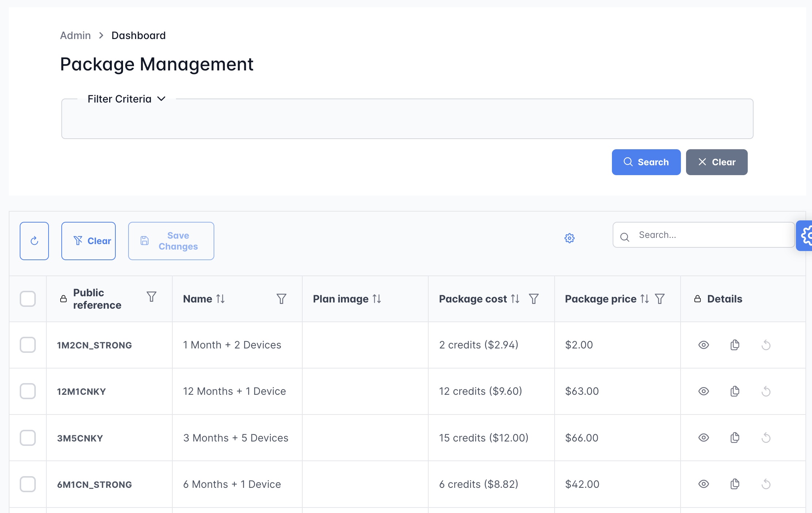Click the '6 credits ($8.82)' cost cell

click(x=491, y=484)
